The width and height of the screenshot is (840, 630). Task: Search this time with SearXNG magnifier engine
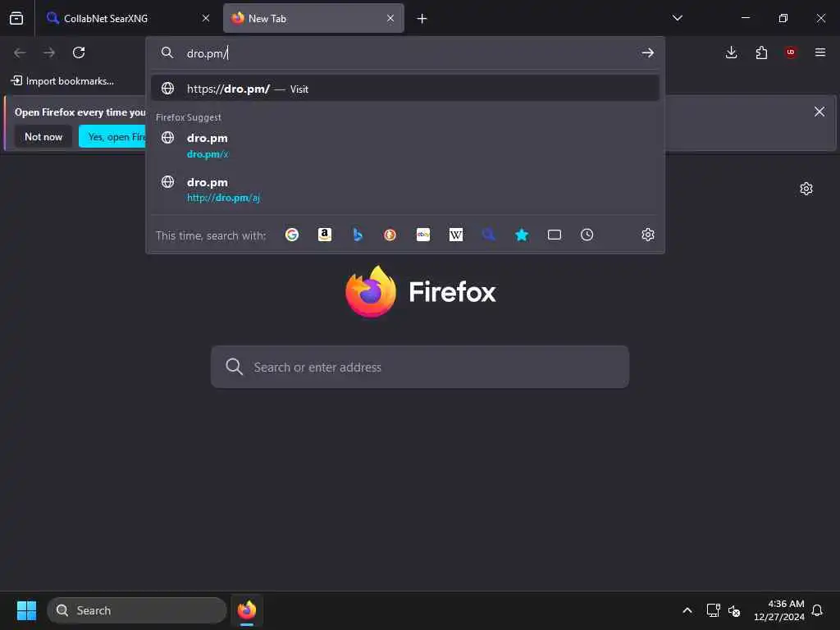(489, 235)
